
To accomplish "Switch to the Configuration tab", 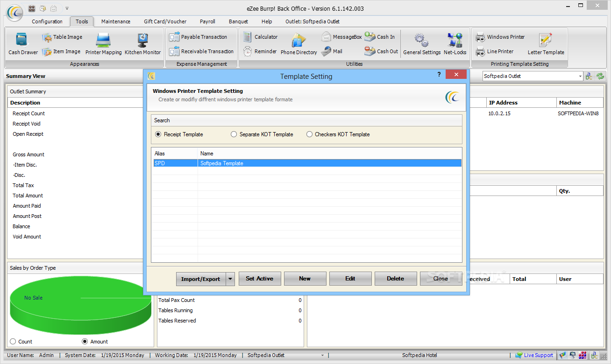I will pyautogui.click(x=47, y=21).
